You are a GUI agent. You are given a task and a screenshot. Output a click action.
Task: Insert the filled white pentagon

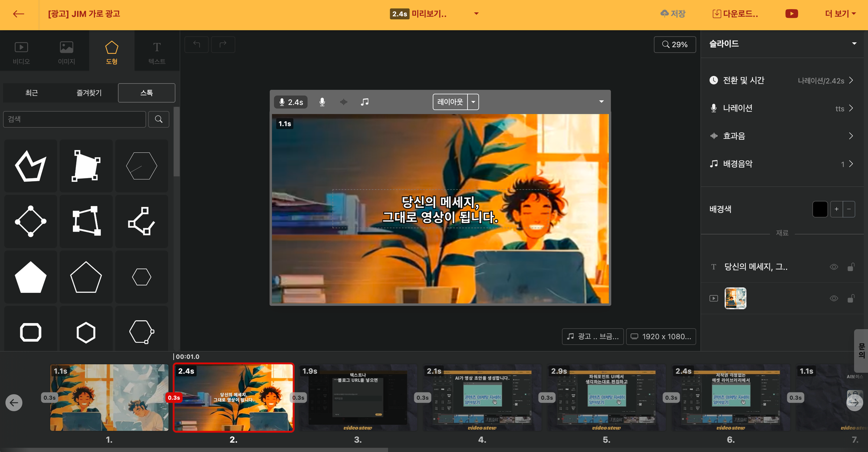point(31,277)
